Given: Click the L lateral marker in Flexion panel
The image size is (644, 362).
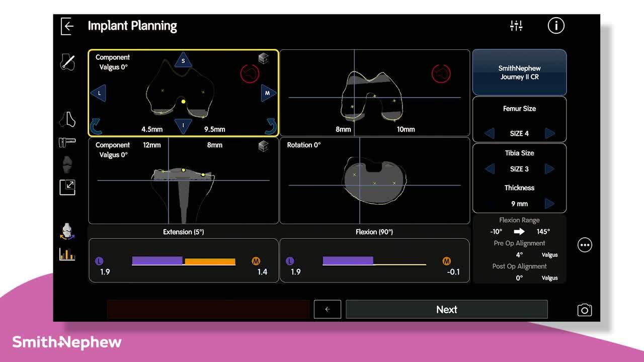Looking at the screenshot, I should tap(290, 261).
